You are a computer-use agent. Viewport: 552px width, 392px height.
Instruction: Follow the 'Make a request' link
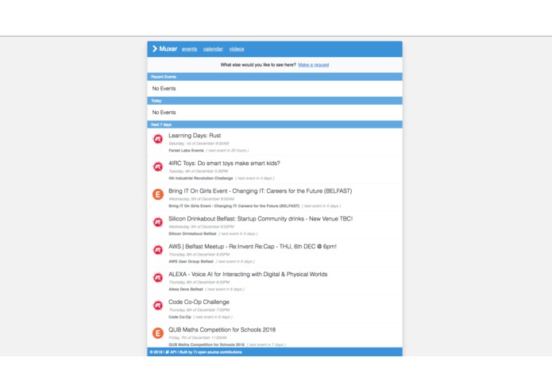coord(313,65)
